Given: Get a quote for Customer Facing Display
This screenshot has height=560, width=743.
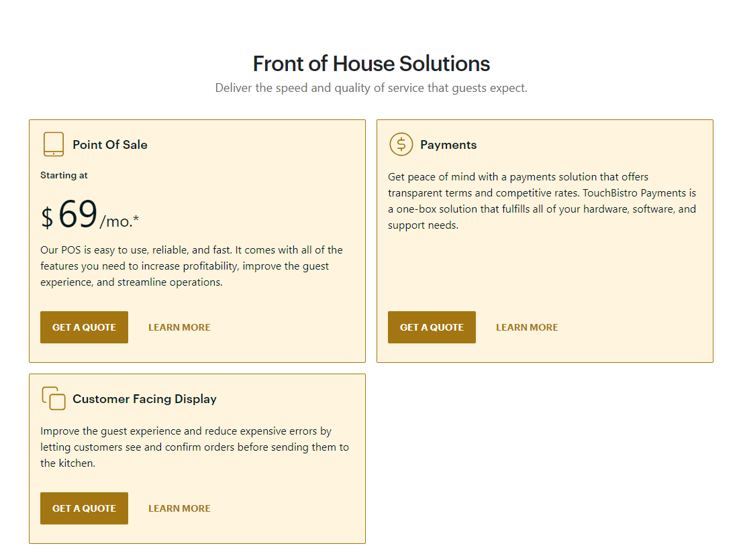Looking at the screenshot, I should tap(84, 508).
